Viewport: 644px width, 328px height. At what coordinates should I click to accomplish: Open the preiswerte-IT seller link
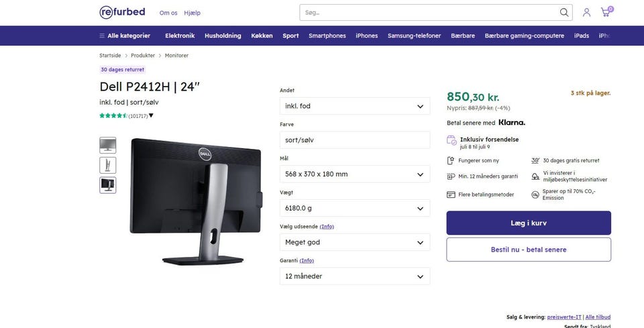pos(564,317)
